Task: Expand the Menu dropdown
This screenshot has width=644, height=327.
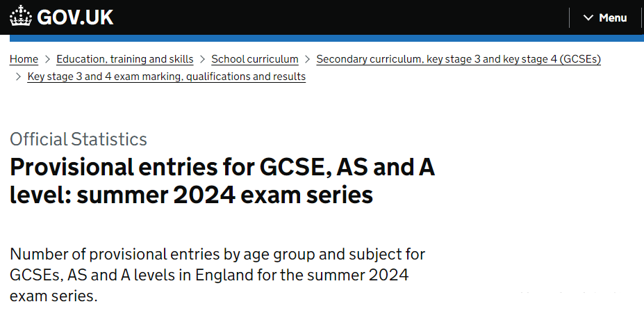Action: pos(605,17)
